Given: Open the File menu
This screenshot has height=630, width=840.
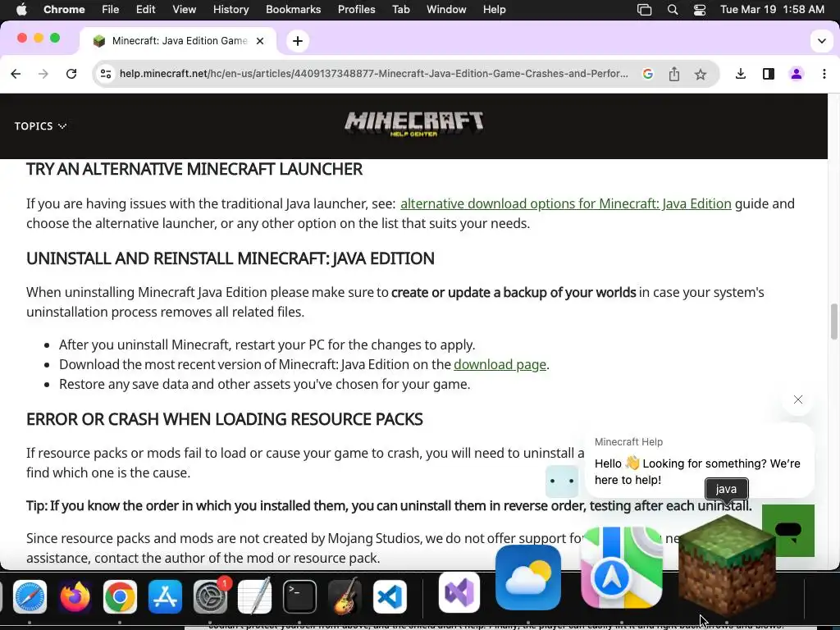Looking at the screenshot, I should point(111,9).
